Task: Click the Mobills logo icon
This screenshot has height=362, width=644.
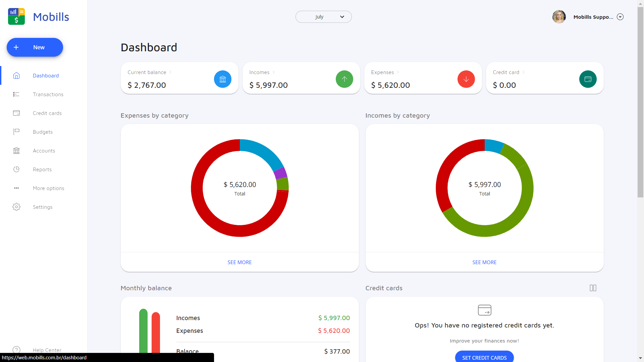Action: coord(16,16)
